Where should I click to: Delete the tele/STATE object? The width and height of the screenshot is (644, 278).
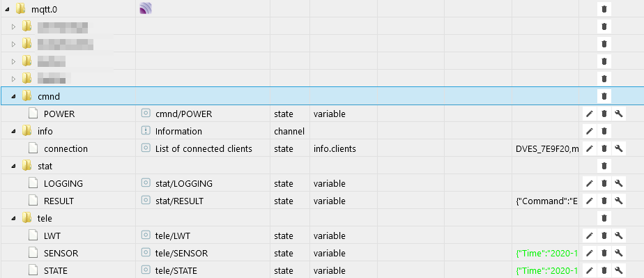pos(604,270)
